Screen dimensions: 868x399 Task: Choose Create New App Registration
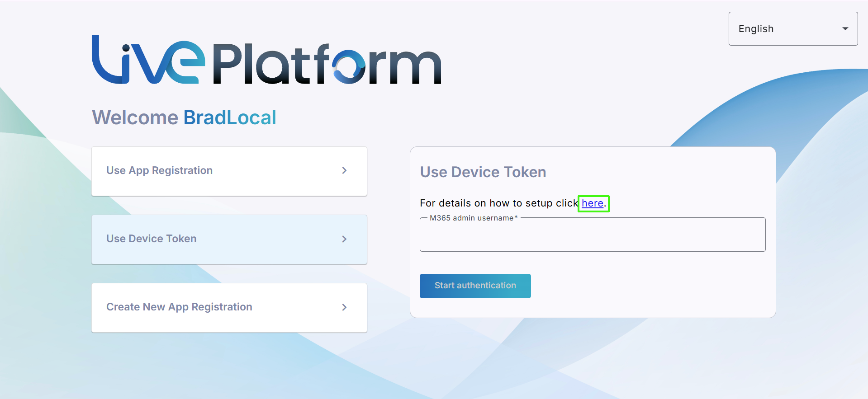click(229, 307)
